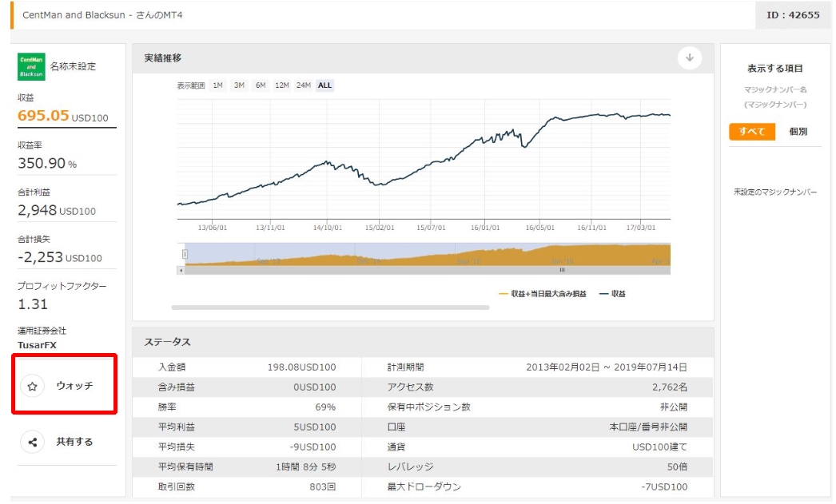The image size is (836, 504).
Task: Click the ステータス panel title
Action: coord(167,342)
